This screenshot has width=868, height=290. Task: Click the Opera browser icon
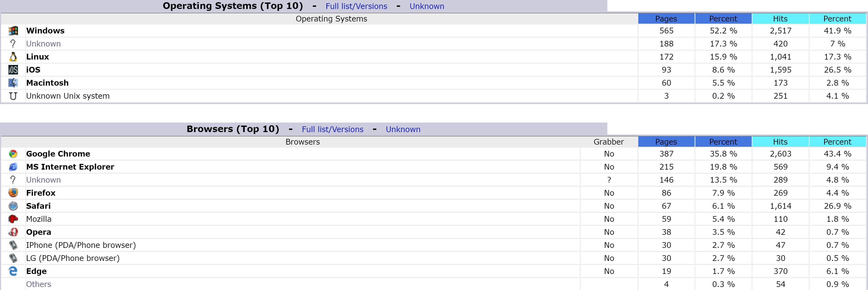tap(13, 232)
